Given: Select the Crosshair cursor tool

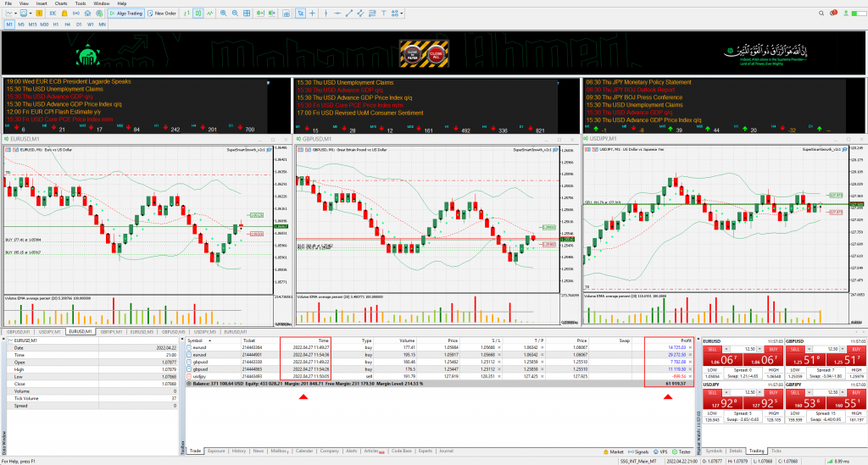Looking at the screenshot, I should 312,14.
